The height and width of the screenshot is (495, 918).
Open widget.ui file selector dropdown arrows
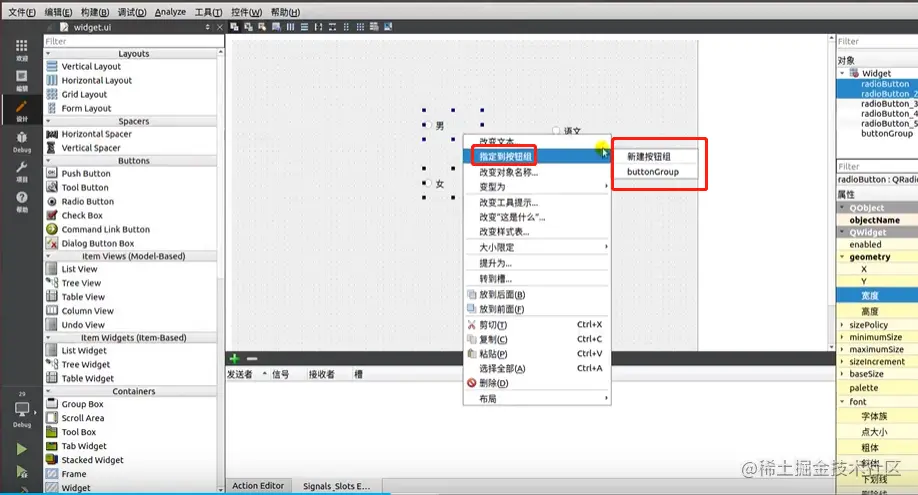tap(207, 27)
